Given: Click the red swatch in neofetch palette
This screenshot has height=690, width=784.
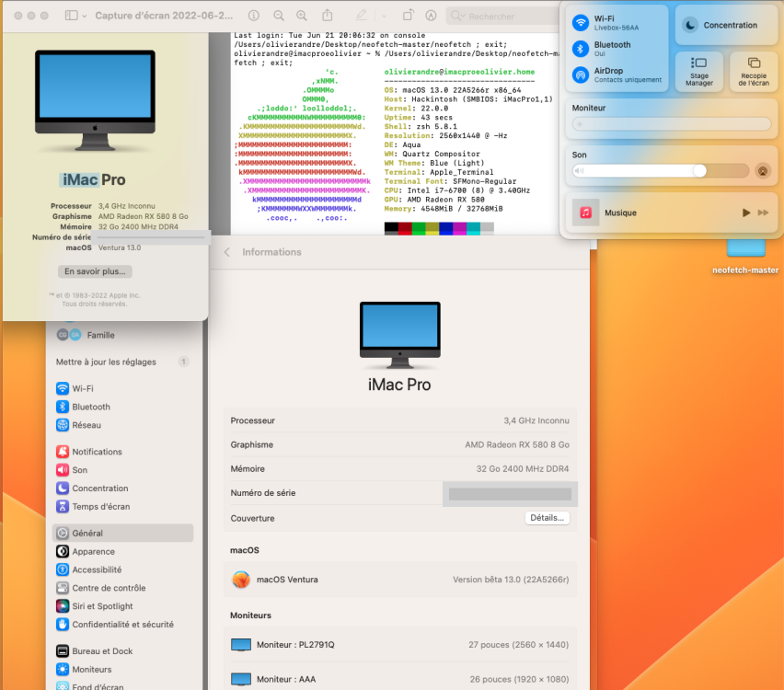Looking at the screenshot, I should click(x=405, y=228).
